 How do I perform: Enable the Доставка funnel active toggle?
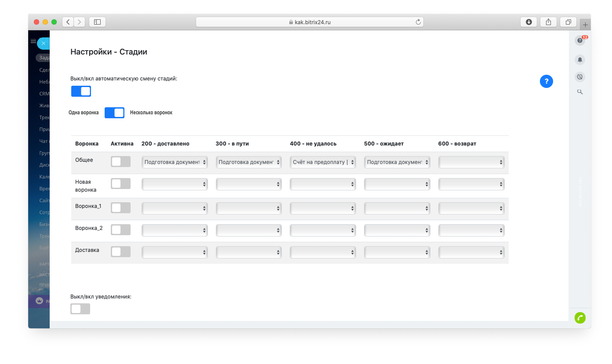pos(120,252)
